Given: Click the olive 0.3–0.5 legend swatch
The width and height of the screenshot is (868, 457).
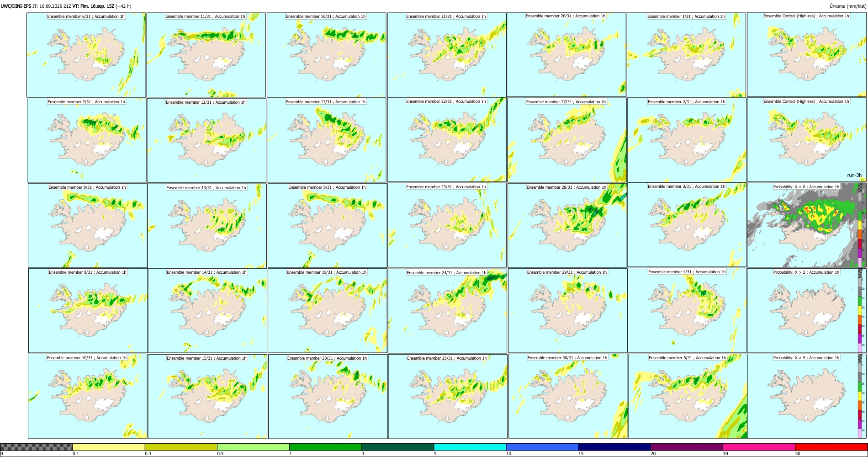Looking at the screenshot, I should [181, 447].
